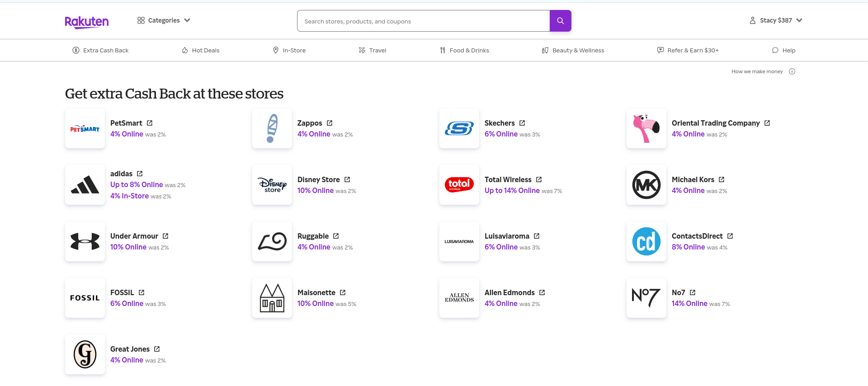Open Refer & Earn $30+
This screenshot has width=868, height=386.
[688, 50]
